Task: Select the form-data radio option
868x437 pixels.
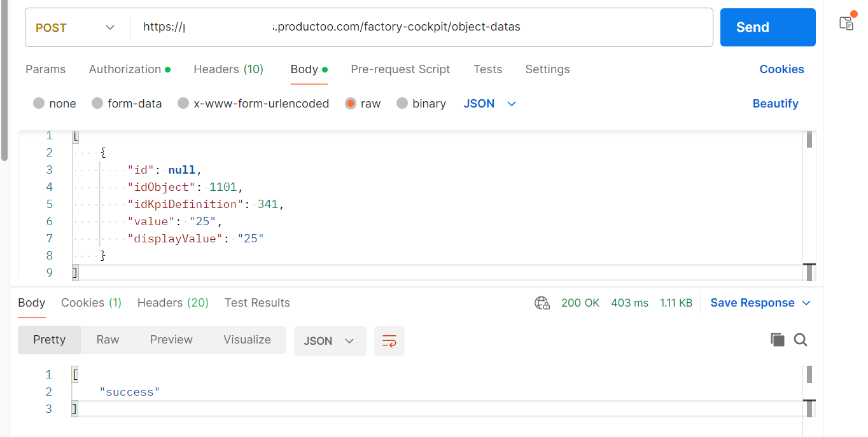Action: (x=97, y=104)
